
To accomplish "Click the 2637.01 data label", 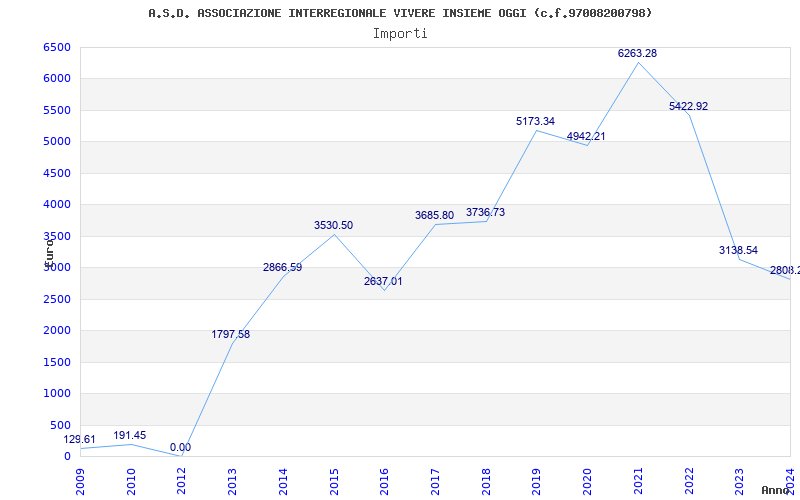I will pos(383,281).
